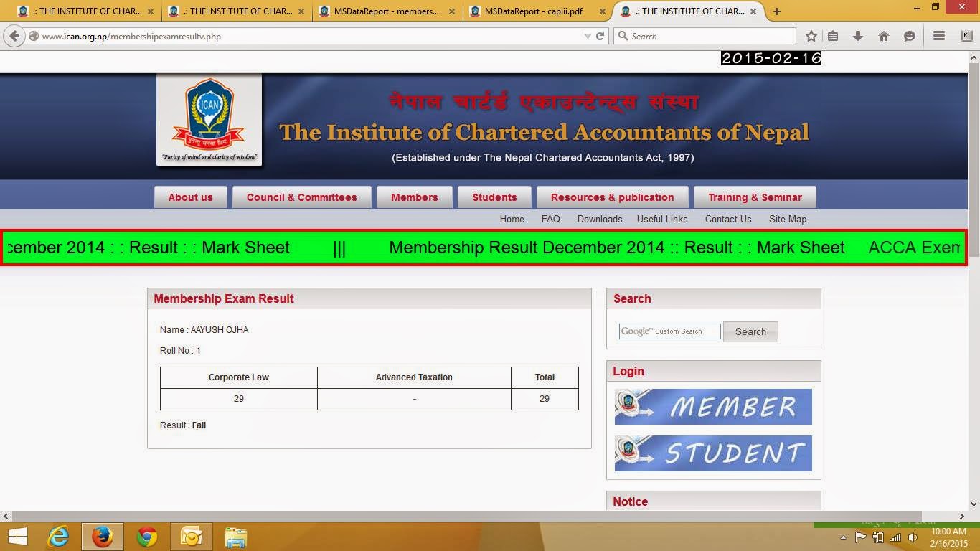Launch Google Chrome from the taskbar
Viewport: 980px width, 551px height.
[x=147, y=537]
